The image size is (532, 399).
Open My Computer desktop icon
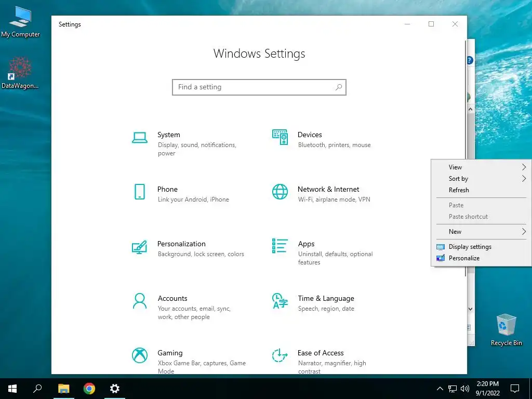point(20,22)
